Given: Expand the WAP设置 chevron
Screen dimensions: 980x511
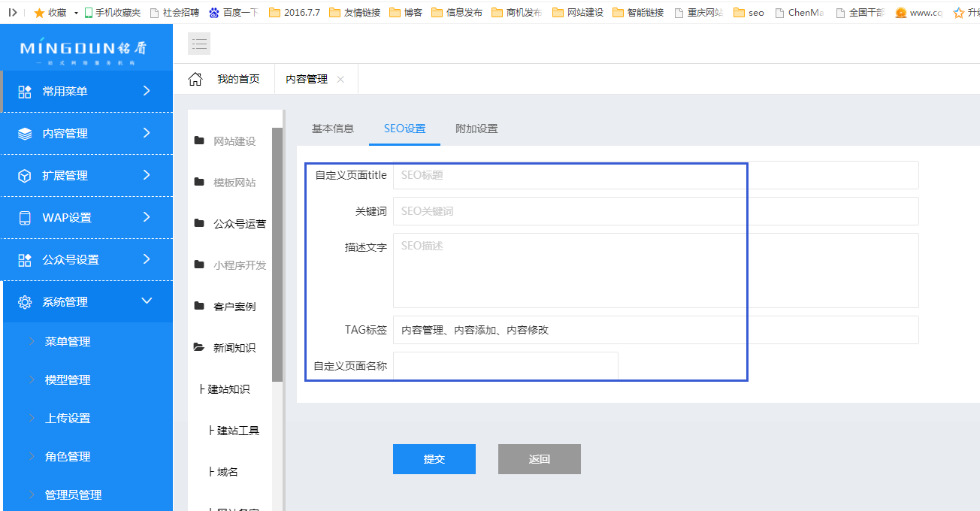Looking at the screenshot, I should [147, 217].
